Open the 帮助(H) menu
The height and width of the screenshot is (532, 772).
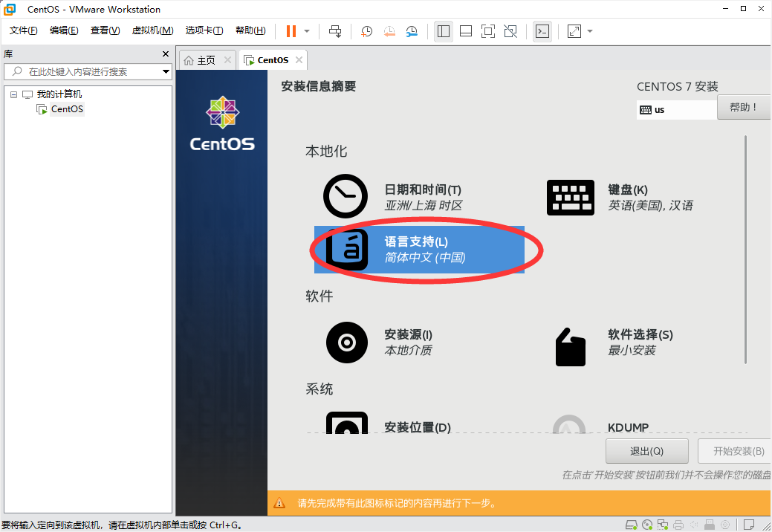click(250, 30)
